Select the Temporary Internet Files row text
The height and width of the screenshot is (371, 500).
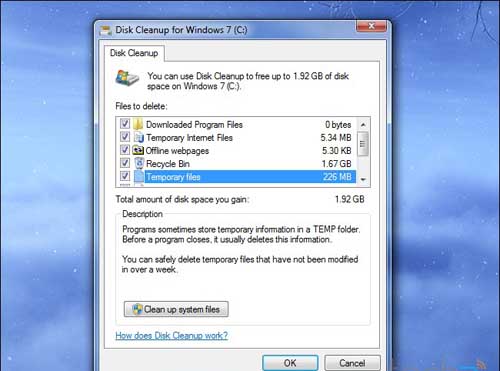189,138
